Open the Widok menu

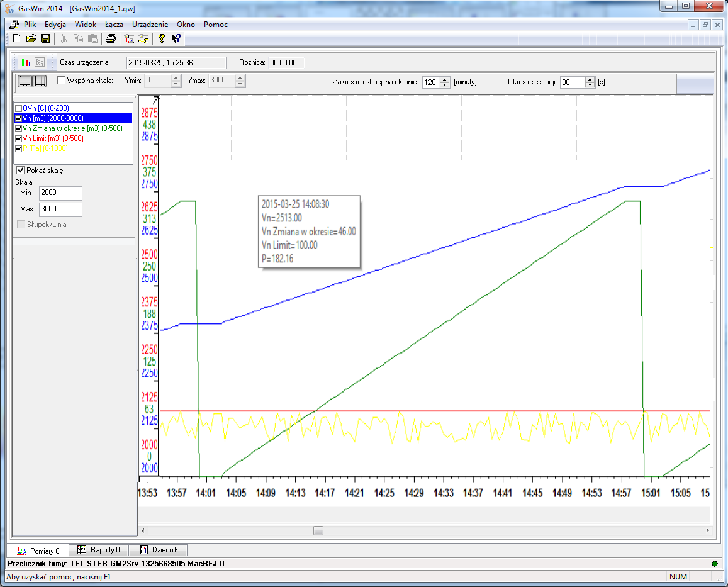coord(86,25)
